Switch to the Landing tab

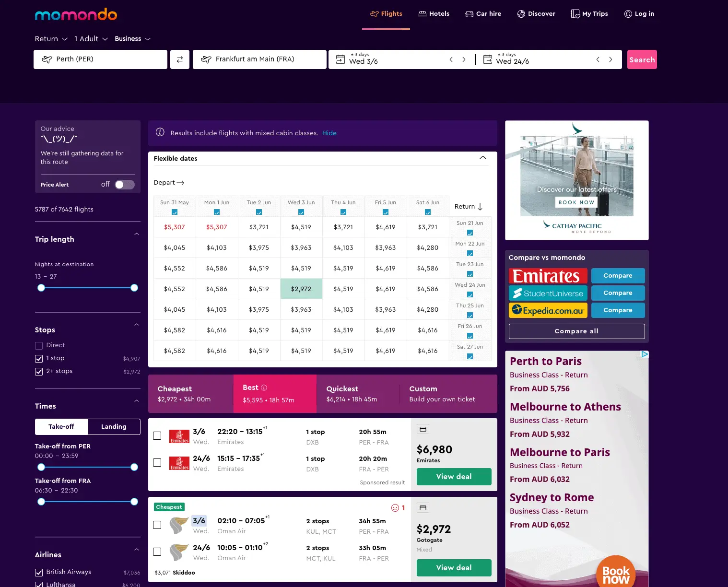point(114,426)
